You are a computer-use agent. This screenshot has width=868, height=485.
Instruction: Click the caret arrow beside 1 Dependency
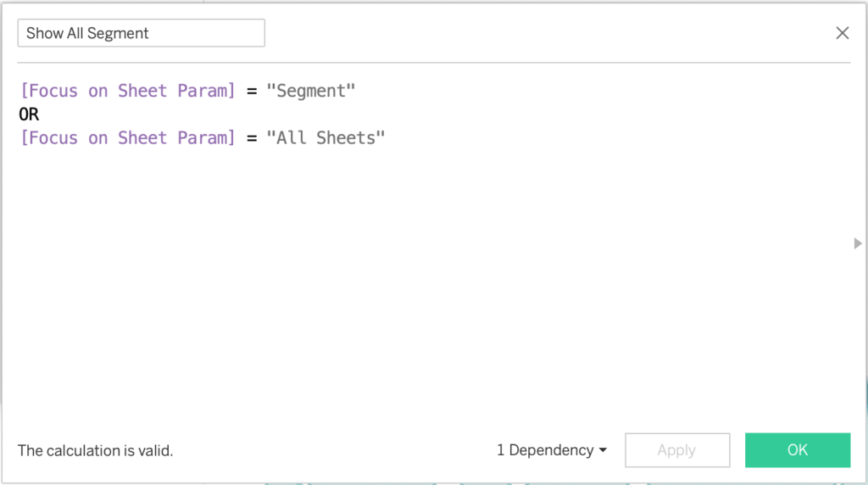click(x=603, y=450)
